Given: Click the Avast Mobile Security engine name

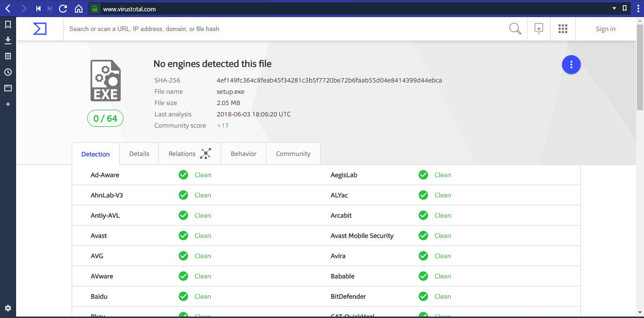Looking at the screenshot, I should click(x=362, y=235).
